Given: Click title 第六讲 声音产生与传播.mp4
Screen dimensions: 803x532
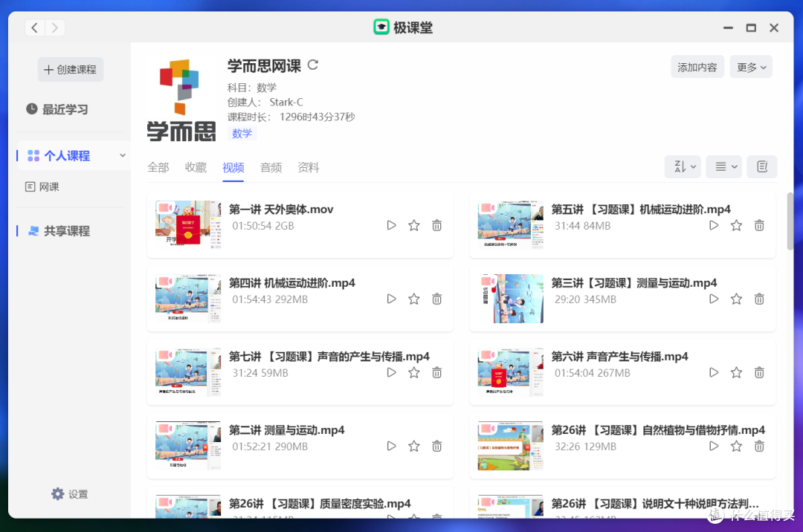Looking at the screenshot, I should [619, 357].
